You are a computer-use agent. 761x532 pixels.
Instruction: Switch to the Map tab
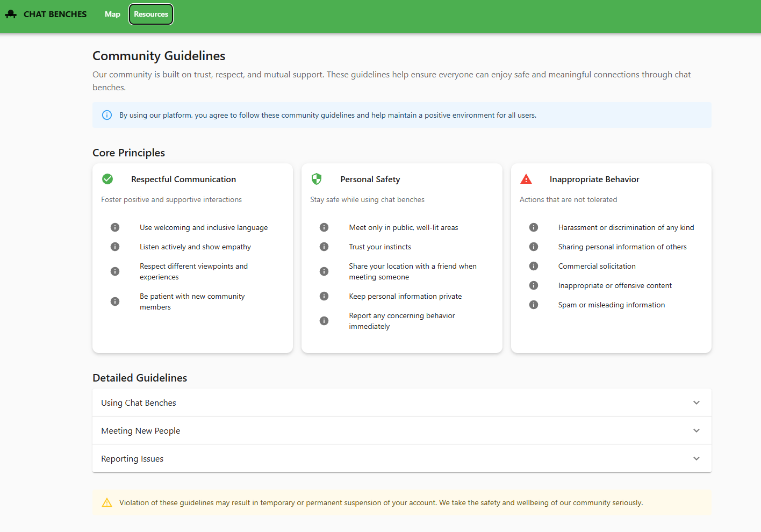tap(112, 15)
